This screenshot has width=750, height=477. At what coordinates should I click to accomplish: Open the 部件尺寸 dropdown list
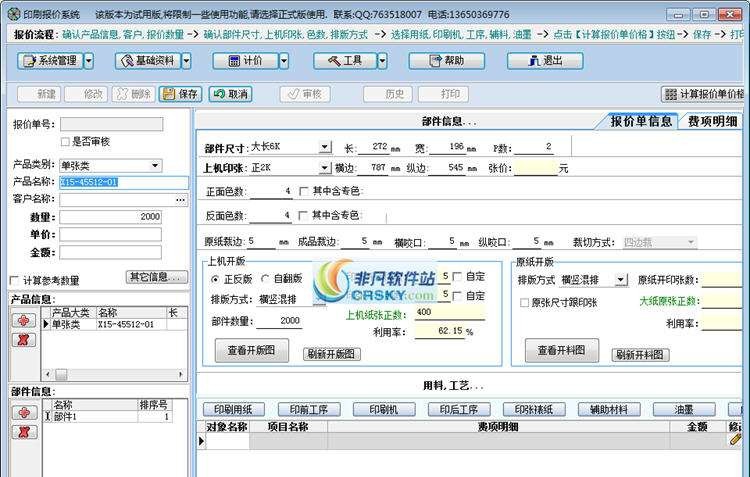coord(324,147)
